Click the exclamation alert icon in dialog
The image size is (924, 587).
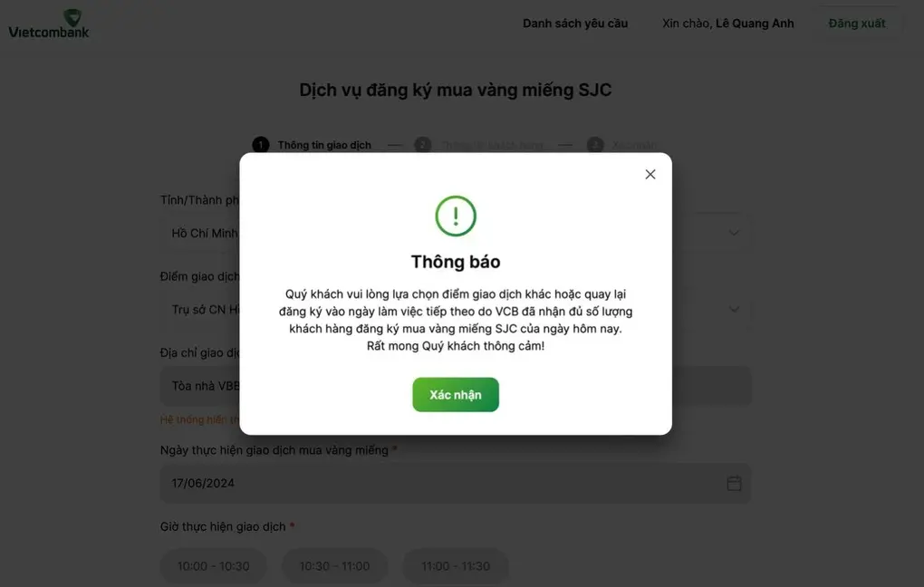456,217
